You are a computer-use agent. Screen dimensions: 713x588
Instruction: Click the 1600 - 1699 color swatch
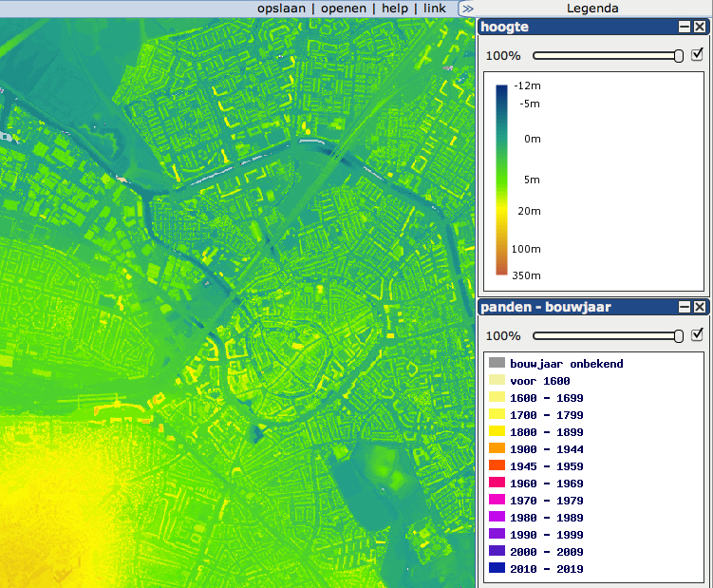(497, 397)
